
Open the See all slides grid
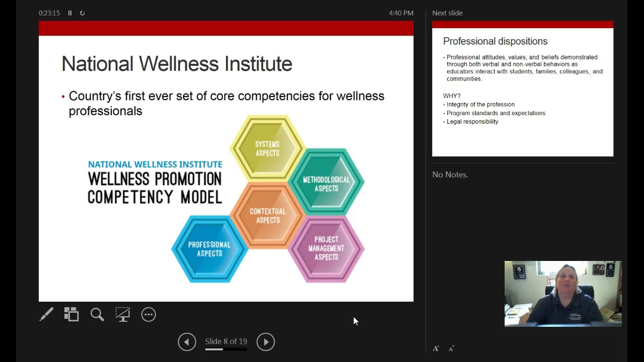coord(71,314)
